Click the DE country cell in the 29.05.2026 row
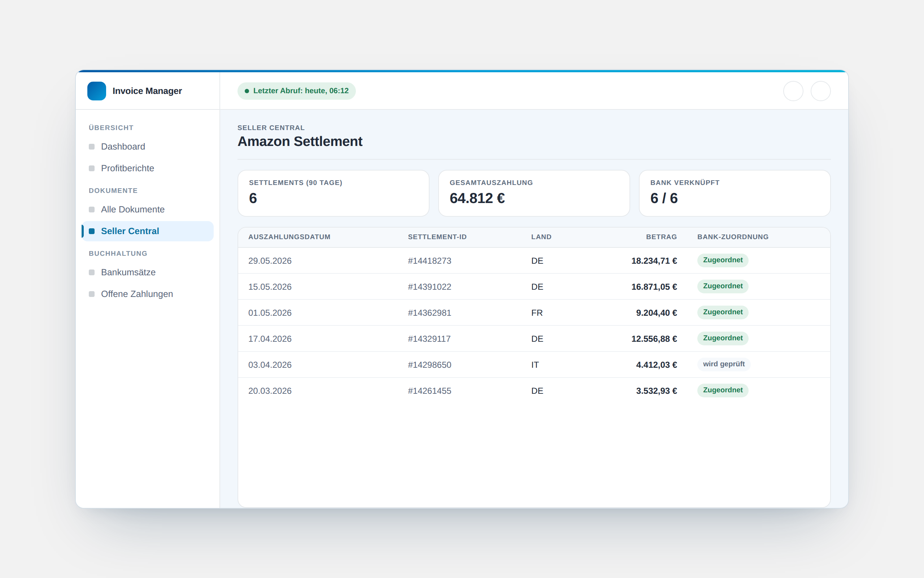This screenshot has width=924, height=578. [537, 261]
